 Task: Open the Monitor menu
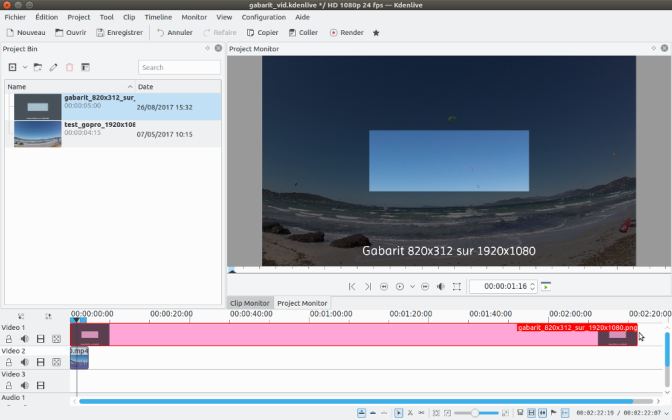pos(194,17)
